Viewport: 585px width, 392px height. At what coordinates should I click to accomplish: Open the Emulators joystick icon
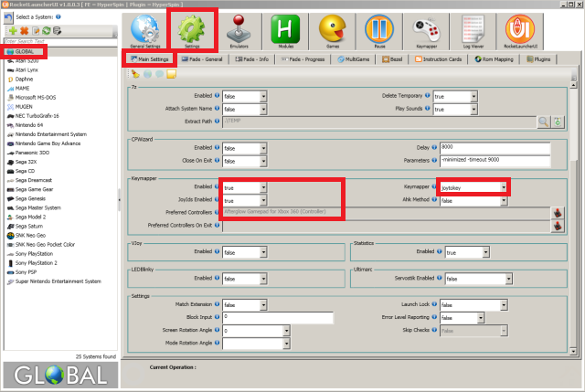point(239,29)
